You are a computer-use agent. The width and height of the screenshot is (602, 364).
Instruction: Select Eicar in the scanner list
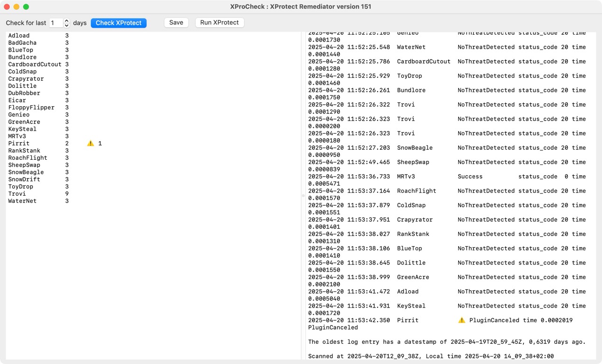tap(17, 101)
